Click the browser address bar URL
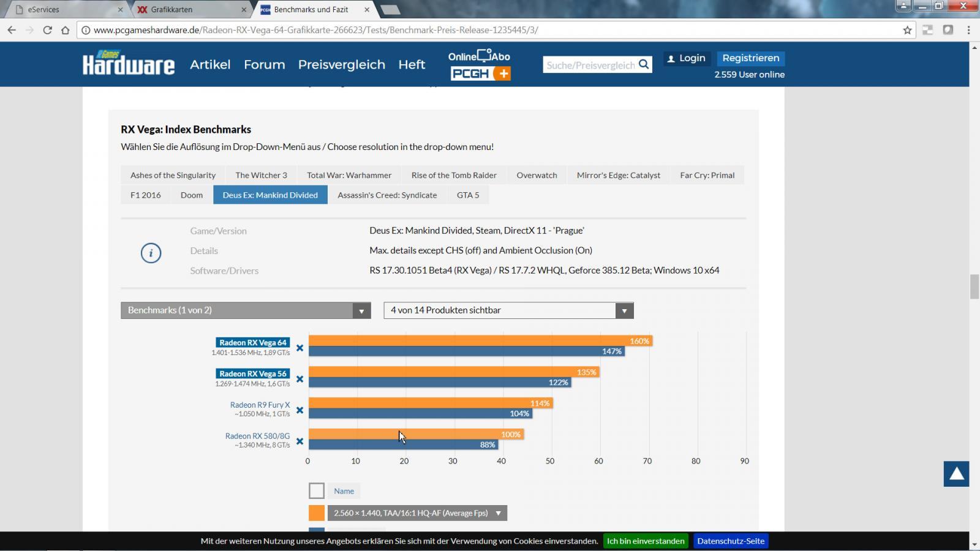Viewport: 980px width, 551px height. (x=315, y=30)
